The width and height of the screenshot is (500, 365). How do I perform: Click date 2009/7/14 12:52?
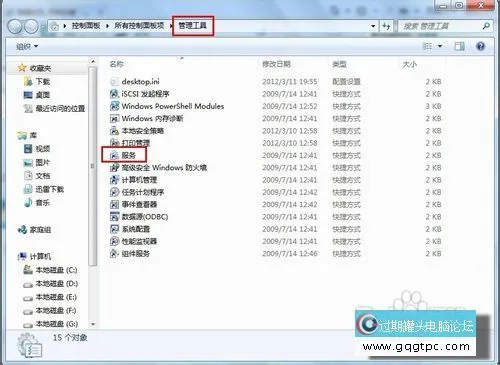pyautogui.click(x=290, y=106)
